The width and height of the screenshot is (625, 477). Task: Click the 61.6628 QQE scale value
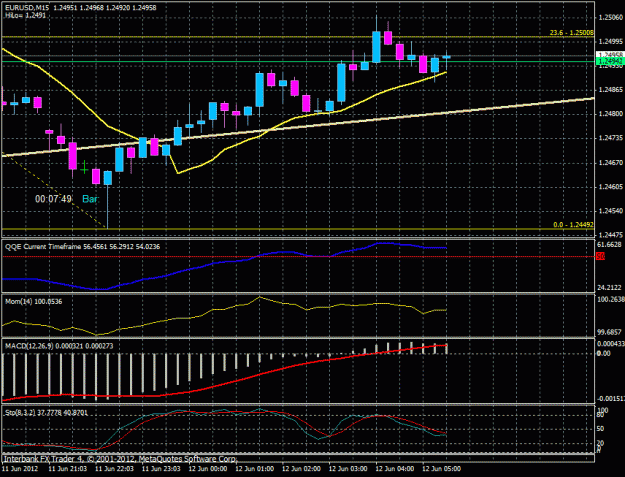pos(610,244)
